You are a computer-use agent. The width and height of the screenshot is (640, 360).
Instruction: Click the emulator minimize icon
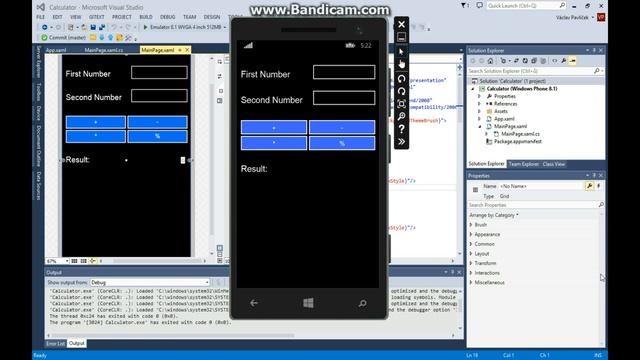(x=402, y=38)
